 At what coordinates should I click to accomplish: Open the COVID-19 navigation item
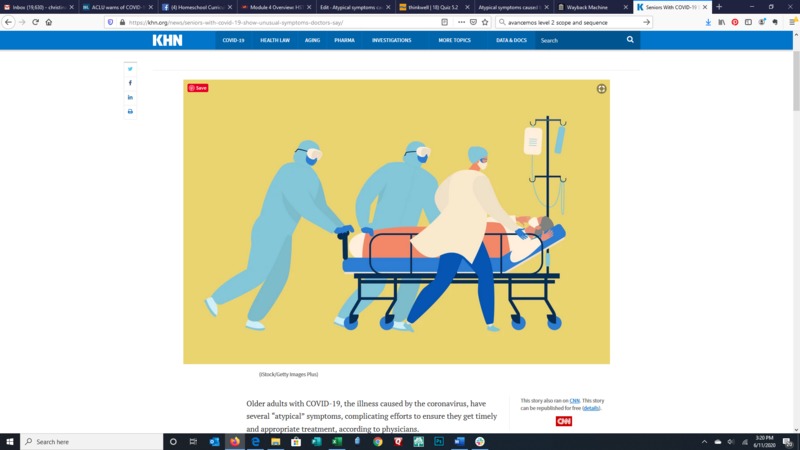click(x=233, y=40)
